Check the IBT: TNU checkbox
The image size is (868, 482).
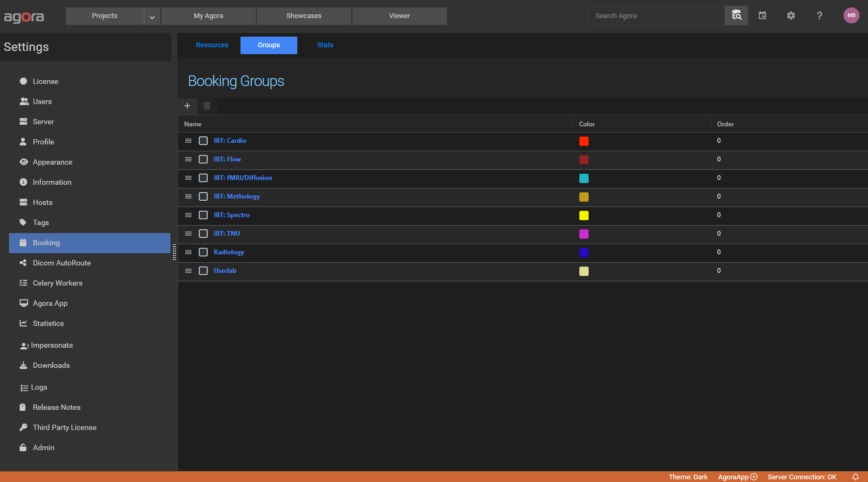(203, 234)
